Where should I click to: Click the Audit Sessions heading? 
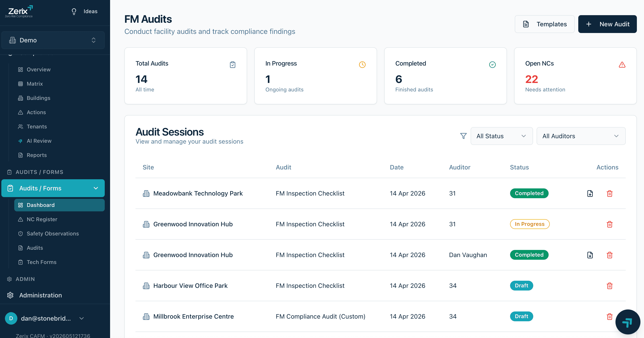(x=170, y=132)
